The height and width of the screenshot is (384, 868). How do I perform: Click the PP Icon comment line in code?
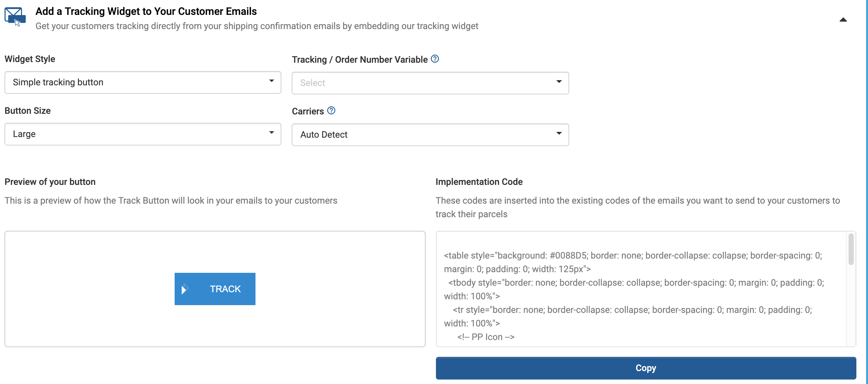tap(485, 337)
